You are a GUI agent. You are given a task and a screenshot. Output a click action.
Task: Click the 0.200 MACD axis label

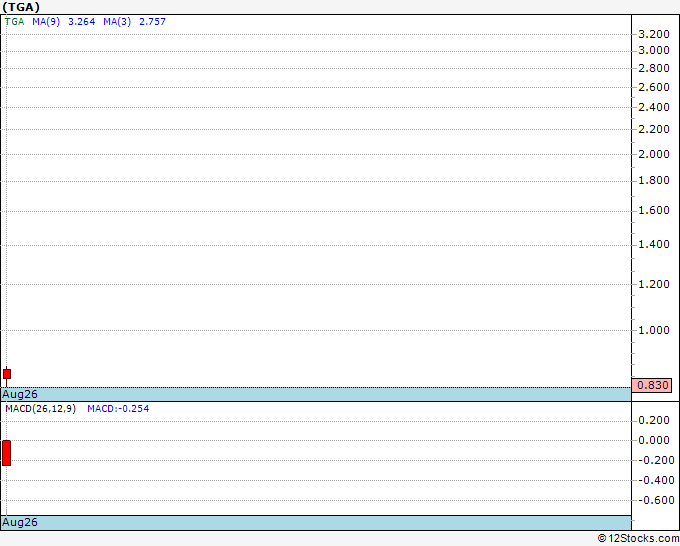[x=654, y=420]
